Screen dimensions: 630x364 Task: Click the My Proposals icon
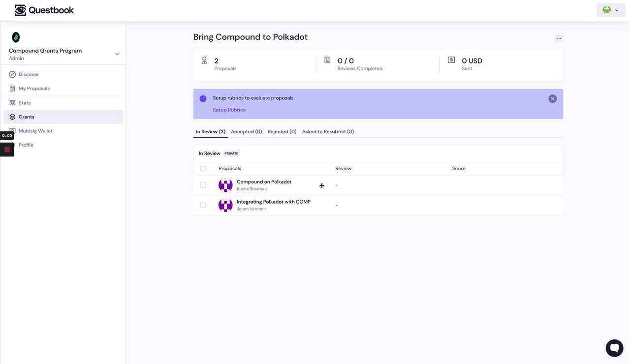(12, 89)
